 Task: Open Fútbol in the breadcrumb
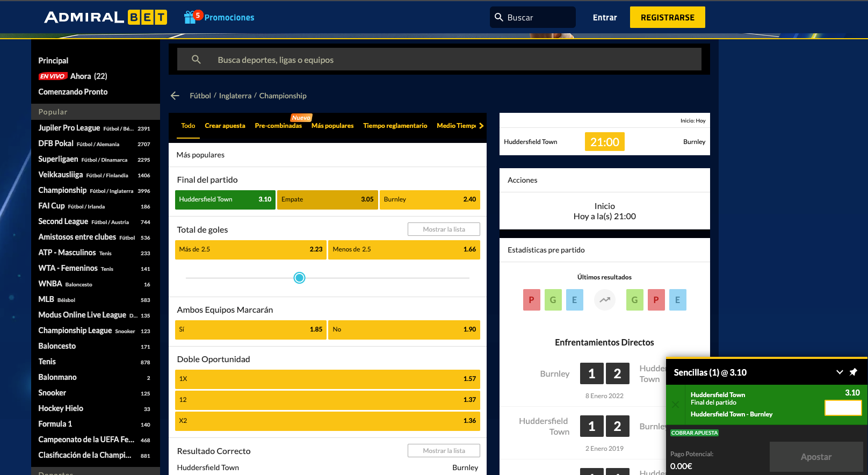200,96
